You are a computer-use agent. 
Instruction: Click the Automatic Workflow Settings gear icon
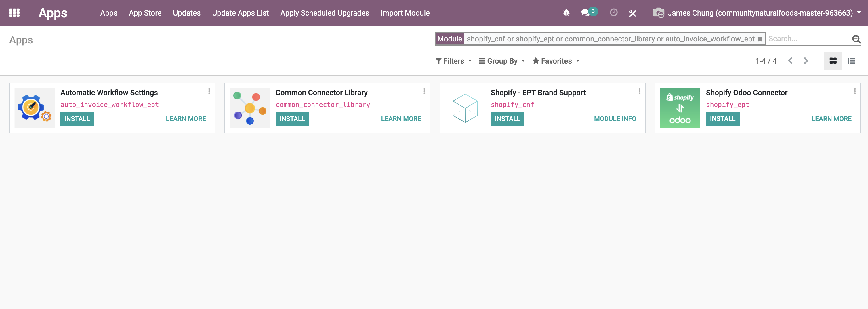point(34,108)
